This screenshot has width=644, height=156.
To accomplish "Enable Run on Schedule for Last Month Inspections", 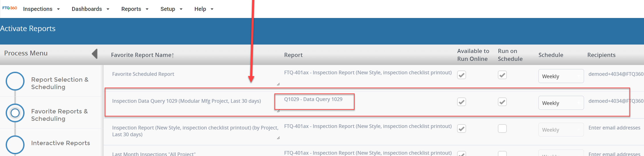I will 502,154.
